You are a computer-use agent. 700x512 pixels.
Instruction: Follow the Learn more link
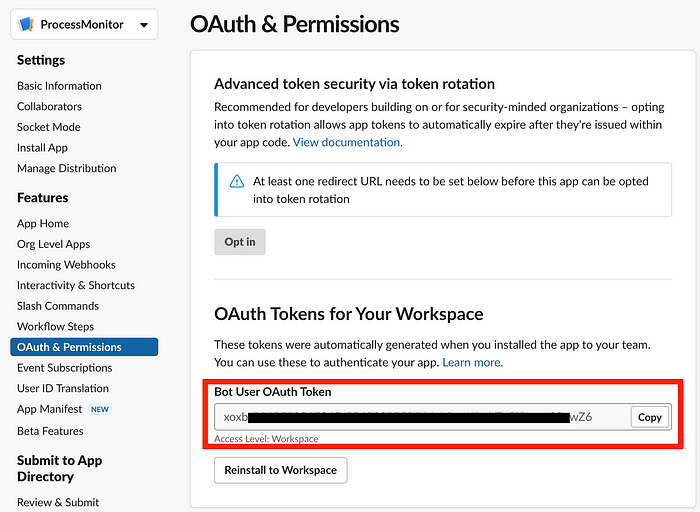pos(472,362)
